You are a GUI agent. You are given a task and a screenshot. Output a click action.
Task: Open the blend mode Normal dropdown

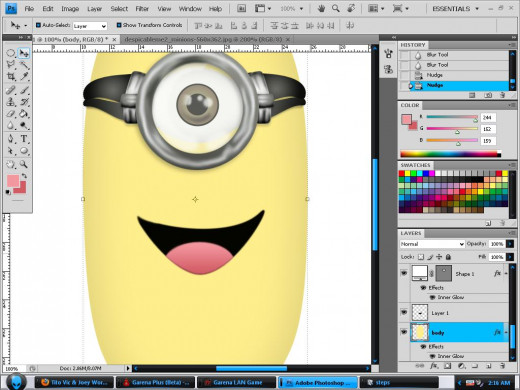tap(432, 244)
